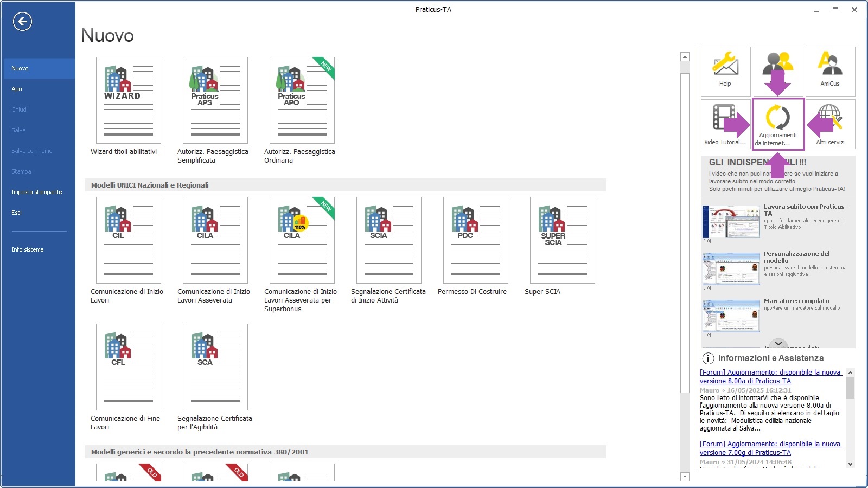Image resolution: width=868 pixels, height=488 pixels.
Task: Click the Informazioni e Assistenza info icon
Action: (708, 358)
